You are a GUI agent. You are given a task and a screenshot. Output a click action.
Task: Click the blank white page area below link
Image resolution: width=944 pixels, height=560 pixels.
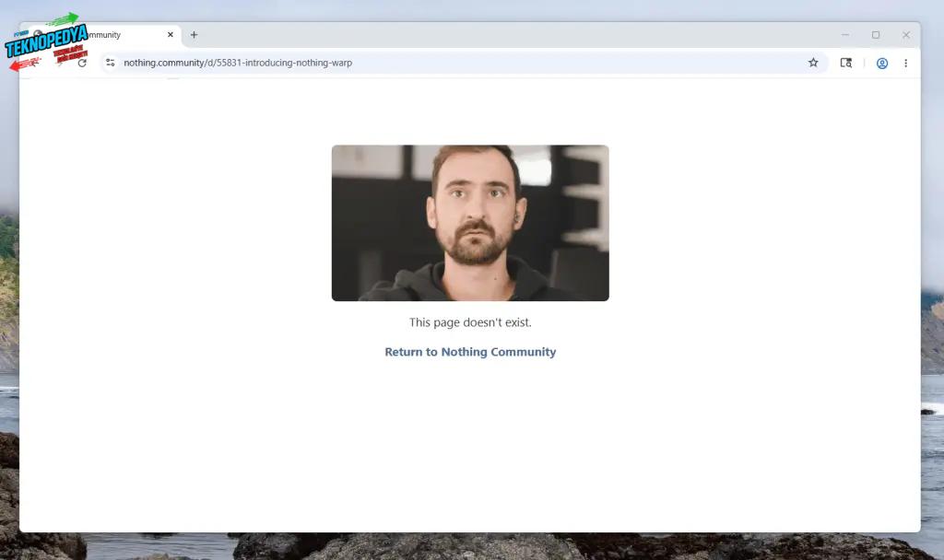[470, 442]
